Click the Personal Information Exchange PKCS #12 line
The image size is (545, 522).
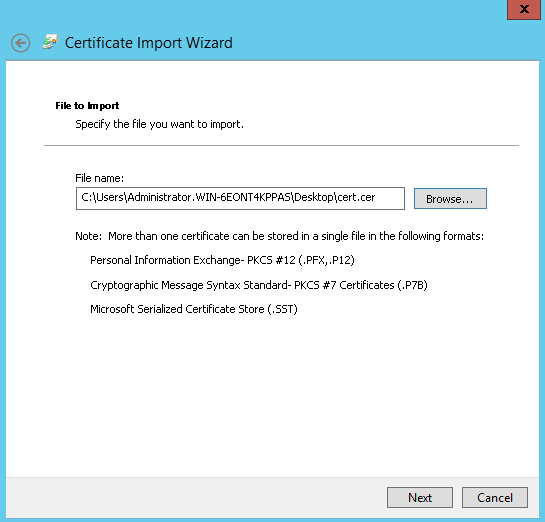[x=222, y=260]
